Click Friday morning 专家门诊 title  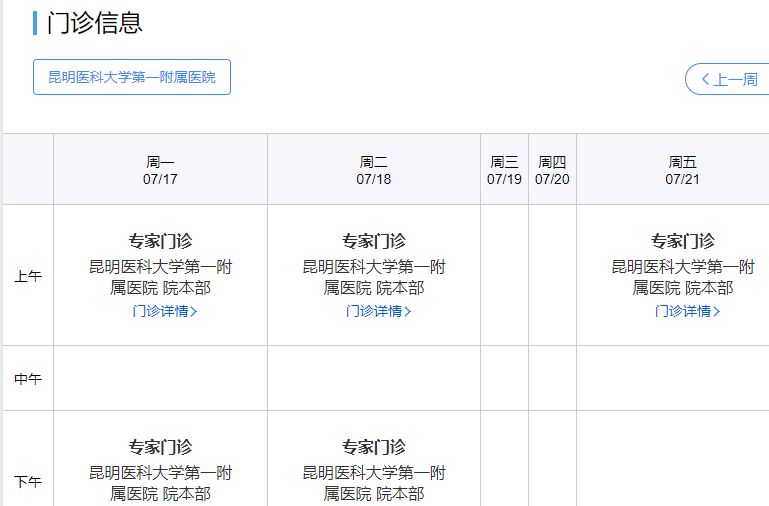[683, 241]
